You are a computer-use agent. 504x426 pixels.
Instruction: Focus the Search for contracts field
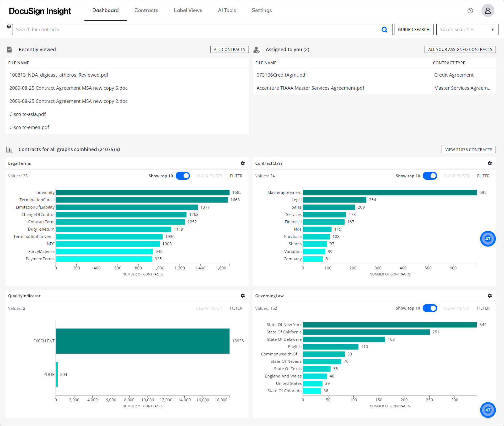202,30
